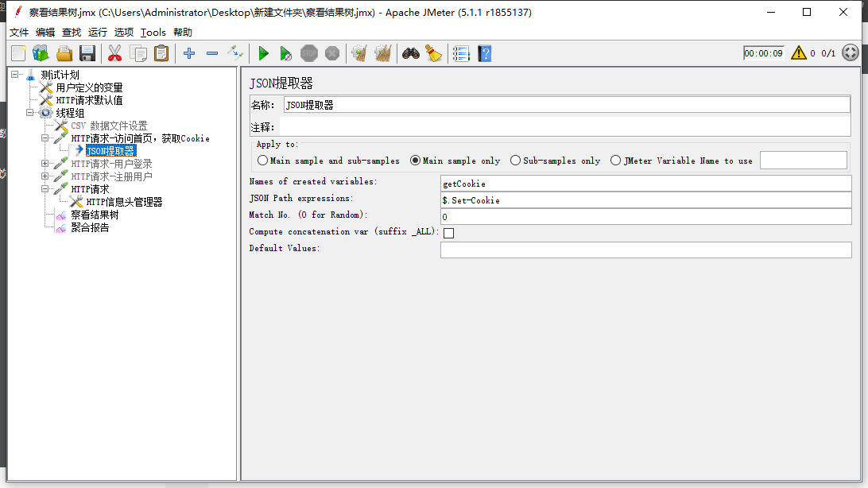Screen dimensions: 868x488
Task: Collapse the 测试计划 root node
Action: 15,74
